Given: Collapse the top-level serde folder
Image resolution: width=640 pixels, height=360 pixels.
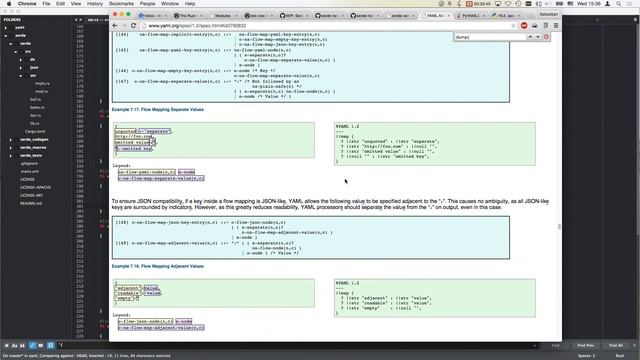Looking at the screenshot, I should coord(6,36).
